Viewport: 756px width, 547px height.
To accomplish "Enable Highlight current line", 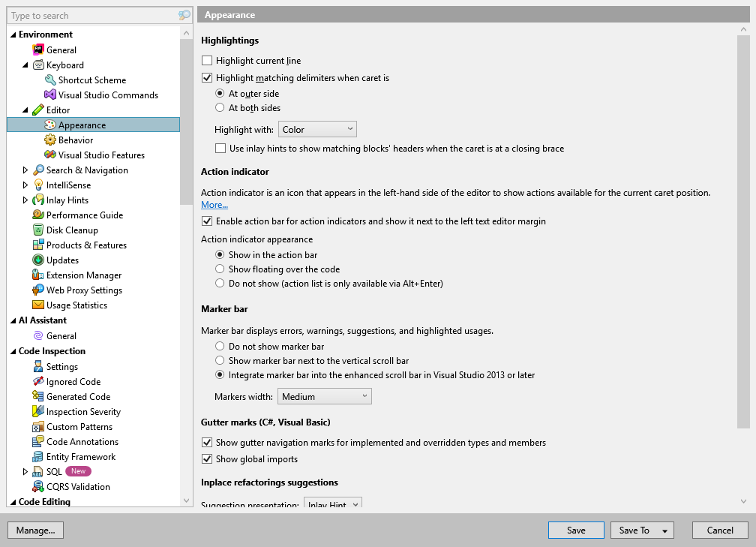I will tap(206, 60).
